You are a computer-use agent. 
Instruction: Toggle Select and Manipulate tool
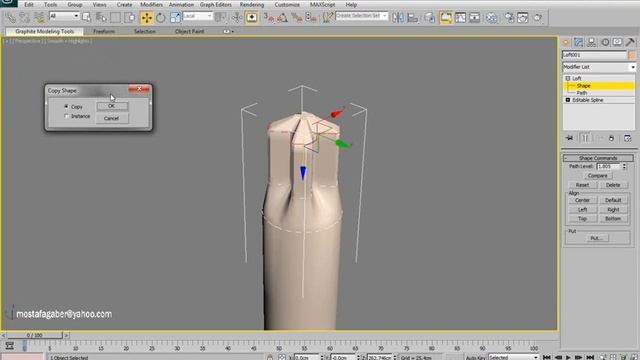[x=237, y=18]
